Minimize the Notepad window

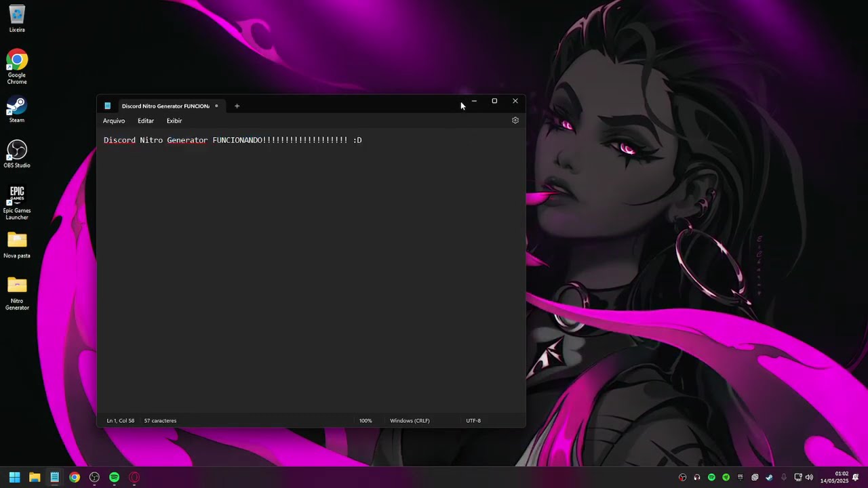tap(474, 101)
